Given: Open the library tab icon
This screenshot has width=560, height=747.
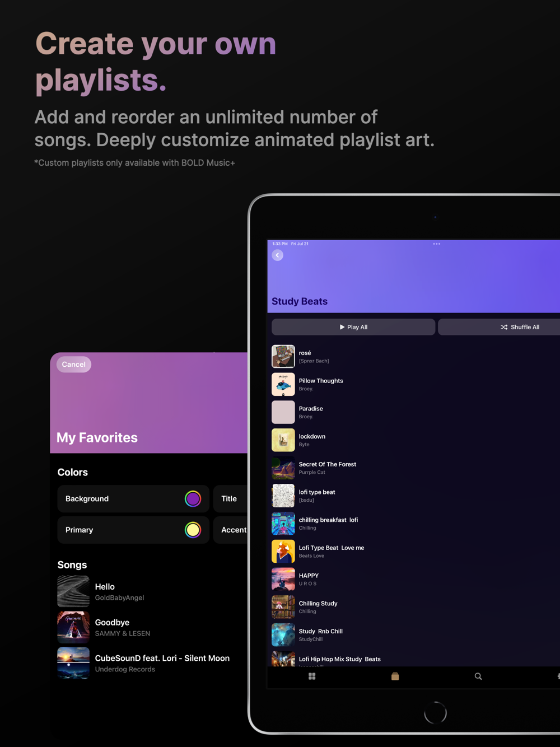Looking at the screenshot, I should [x=395, y=676].
